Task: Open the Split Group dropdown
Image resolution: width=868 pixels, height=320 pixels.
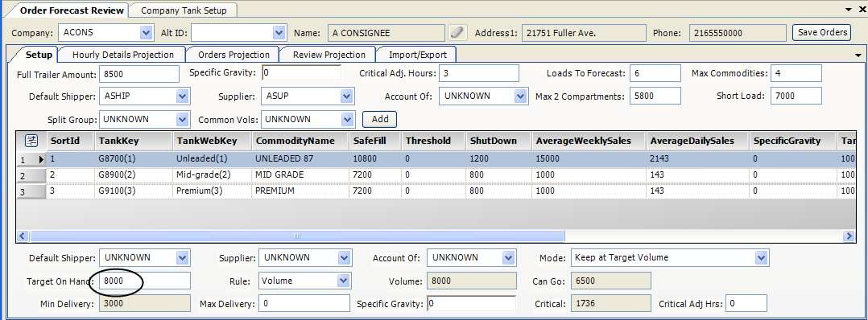Action: 183,119
